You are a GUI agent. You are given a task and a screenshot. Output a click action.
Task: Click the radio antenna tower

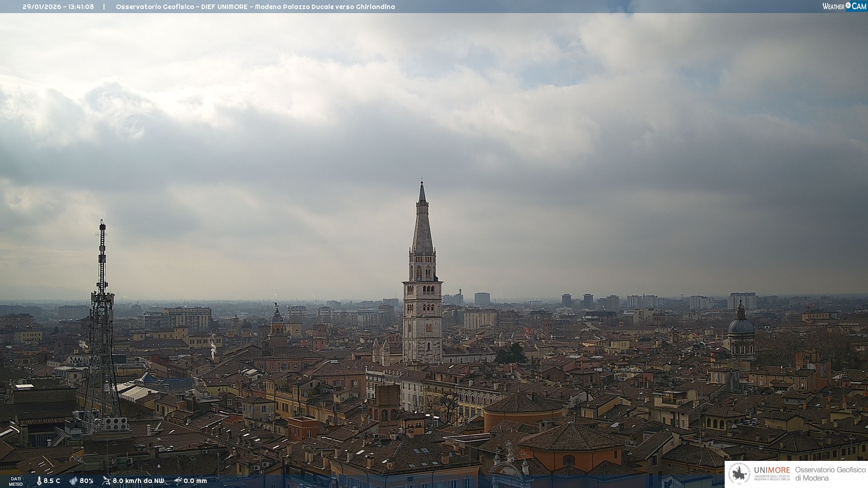point(102,316)
